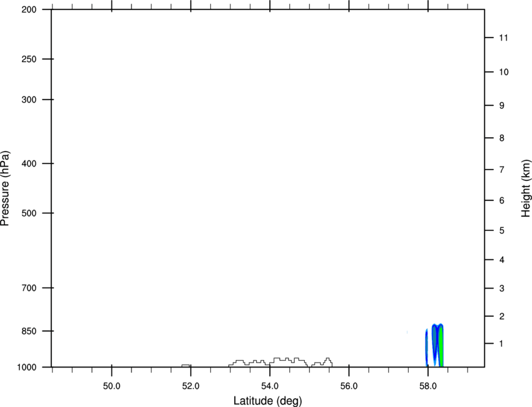The height and width of the screenshot is (407, 532).
Task: Click the 50.0 latitude tick label
Action: click(111, 386)
